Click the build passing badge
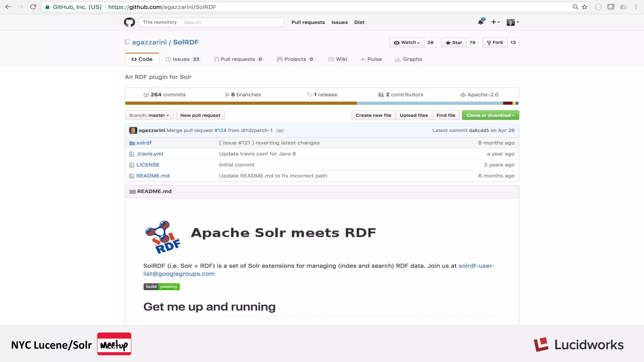Viewport: 644px width, 362px height. 162,287
